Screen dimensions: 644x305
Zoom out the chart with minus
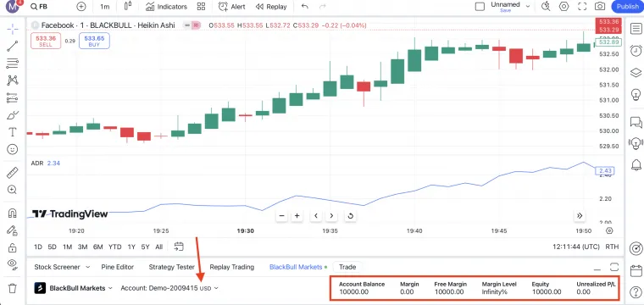281,216
